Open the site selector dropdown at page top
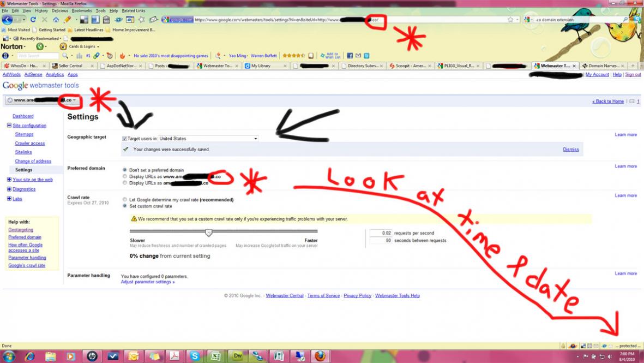Viewport: 644px width, 363px height. click(x=42, y=100)
